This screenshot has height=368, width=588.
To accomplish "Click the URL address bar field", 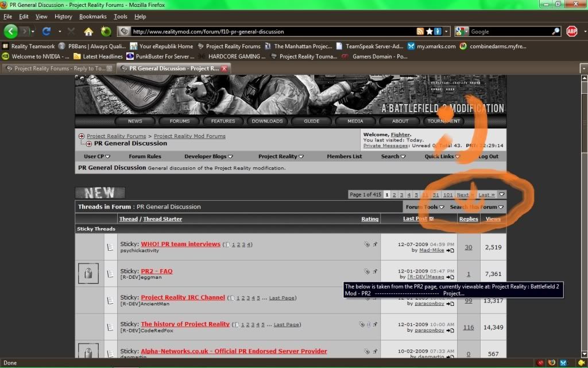I will [270, 32].
